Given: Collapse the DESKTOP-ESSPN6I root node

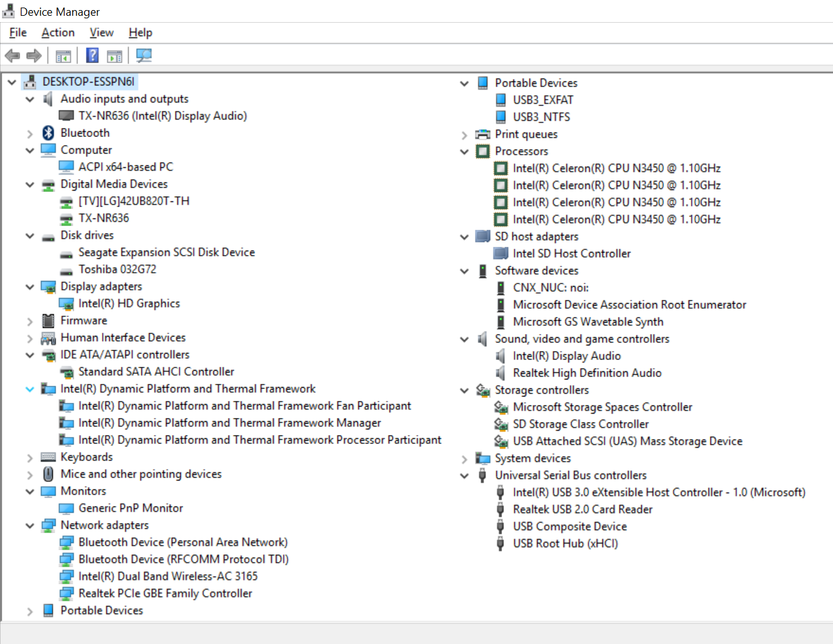Looking at the screenshot, I should click(12, 82).
